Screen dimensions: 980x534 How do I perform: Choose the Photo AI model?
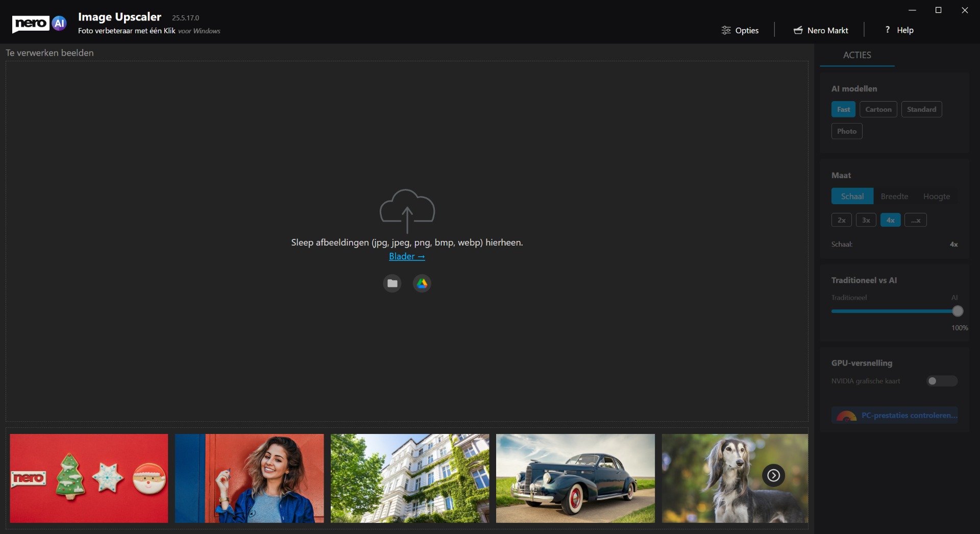point(846,132)
